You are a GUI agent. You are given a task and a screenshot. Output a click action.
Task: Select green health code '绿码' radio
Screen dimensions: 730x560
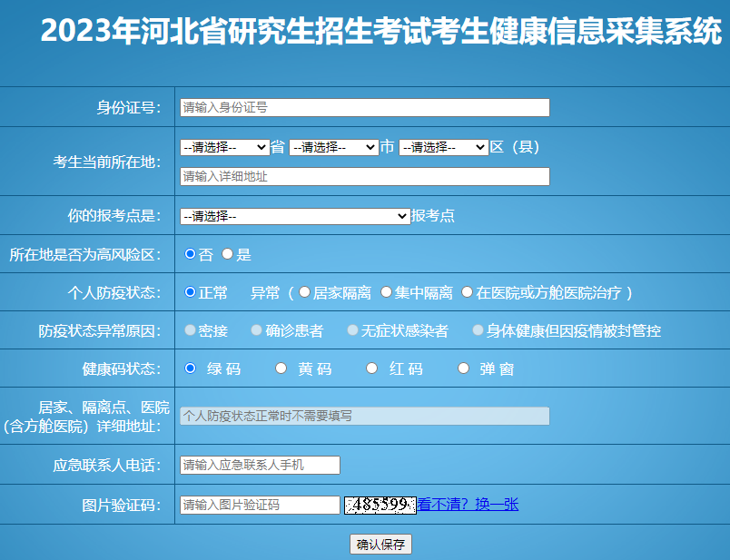tap(190, 368)
